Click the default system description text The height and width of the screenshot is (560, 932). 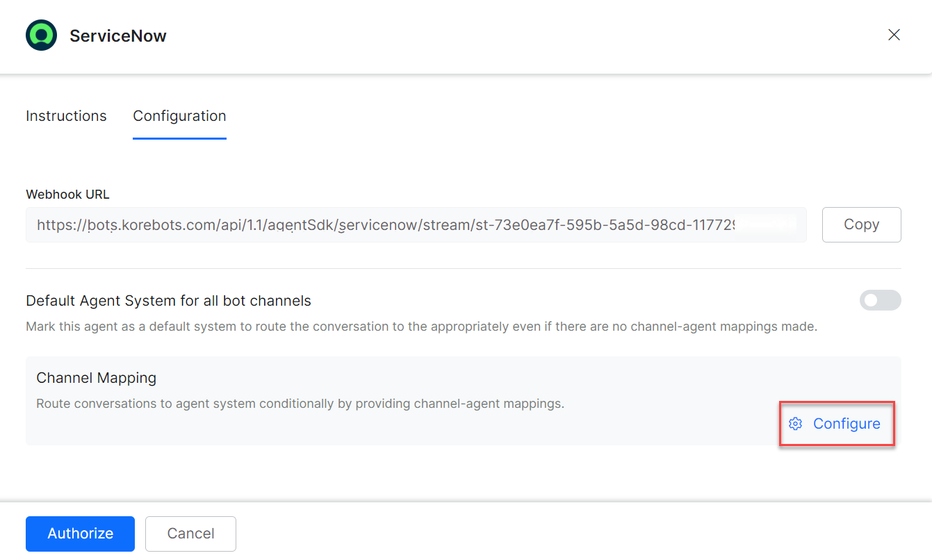pos(420,327)
